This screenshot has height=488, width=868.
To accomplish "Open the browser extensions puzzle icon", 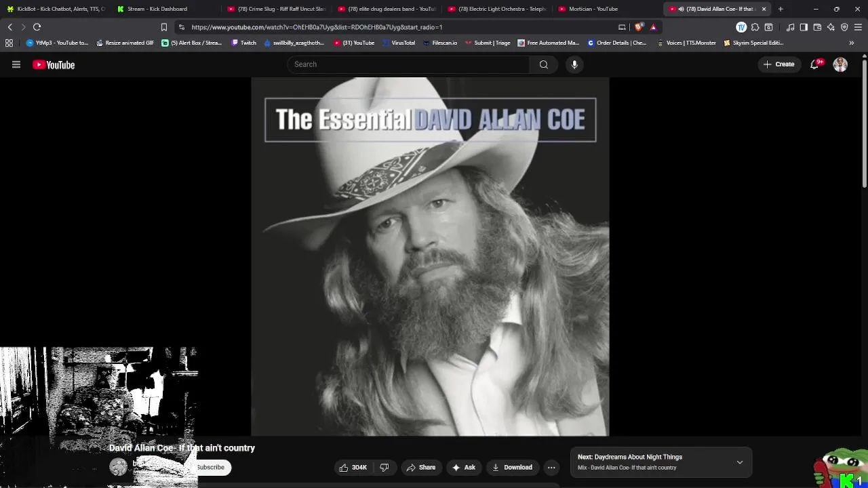I will 755,27.
